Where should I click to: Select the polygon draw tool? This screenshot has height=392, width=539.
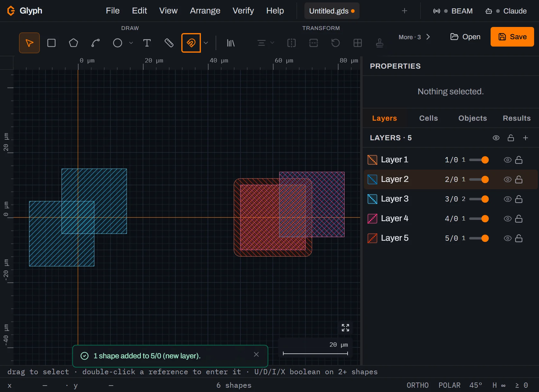point(73,43)
